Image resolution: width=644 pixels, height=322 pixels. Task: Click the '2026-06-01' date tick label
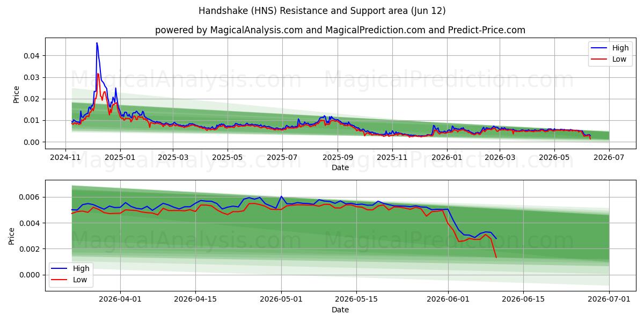(448, 299)
